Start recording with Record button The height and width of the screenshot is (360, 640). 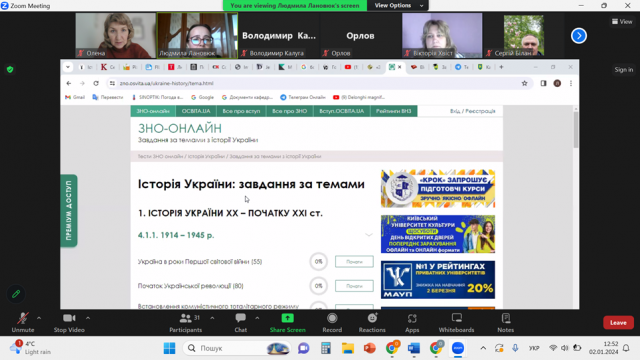pos(332,322)
